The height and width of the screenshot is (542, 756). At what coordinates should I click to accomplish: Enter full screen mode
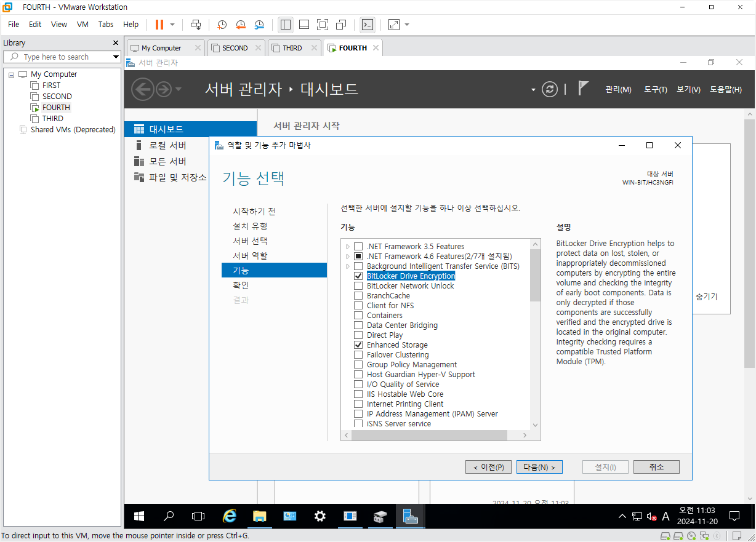(x=323, y=25)
